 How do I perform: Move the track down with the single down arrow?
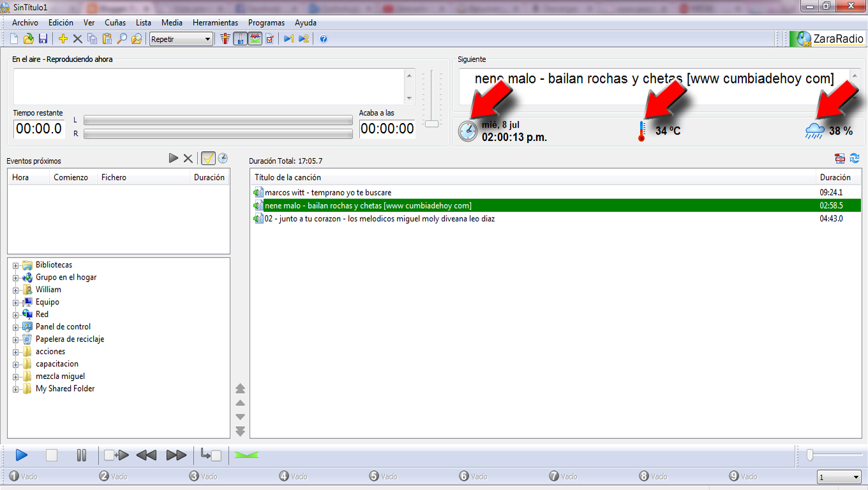pyautogui.click(x=240, y=417)
